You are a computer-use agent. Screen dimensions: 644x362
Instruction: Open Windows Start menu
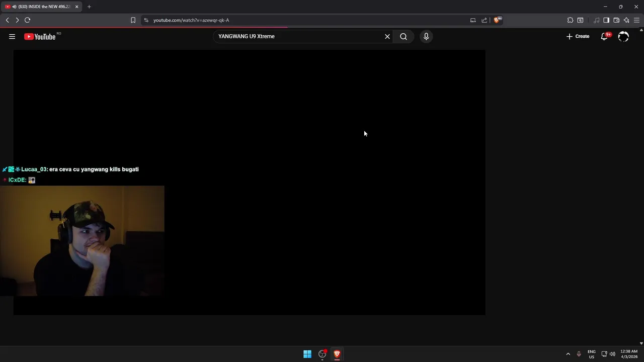[307, 354]
